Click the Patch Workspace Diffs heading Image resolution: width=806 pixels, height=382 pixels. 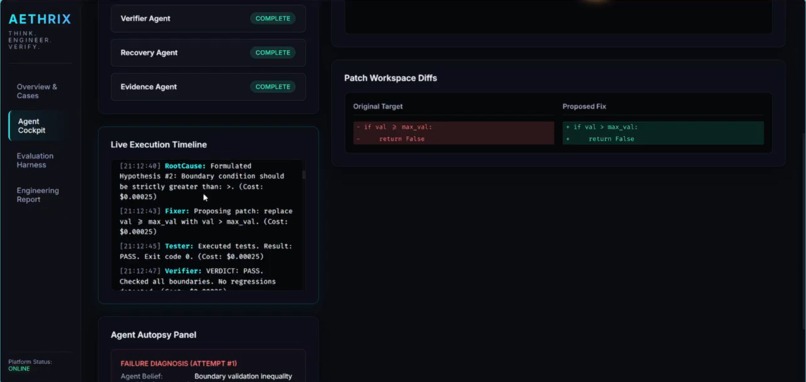[391, 78]
